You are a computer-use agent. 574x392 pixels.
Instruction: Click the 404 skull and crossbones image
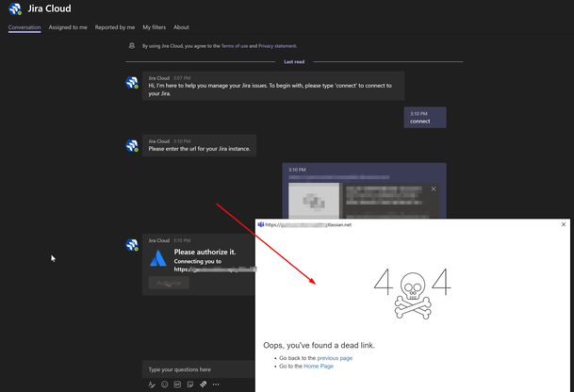click(x=413, y=295)
